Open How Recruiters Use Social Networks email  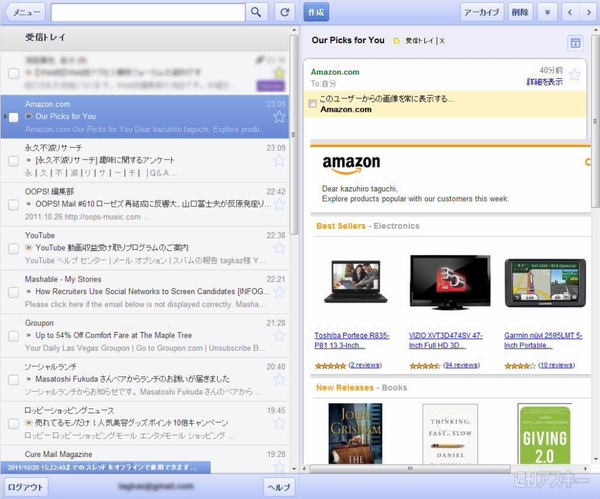tap(145, 292)
